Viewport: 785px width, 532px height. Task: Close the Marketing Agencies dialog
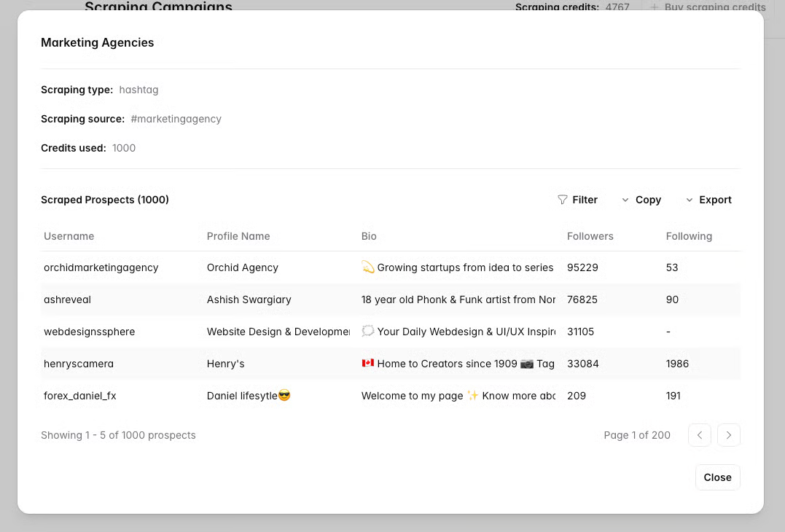(x=717, y=477)
